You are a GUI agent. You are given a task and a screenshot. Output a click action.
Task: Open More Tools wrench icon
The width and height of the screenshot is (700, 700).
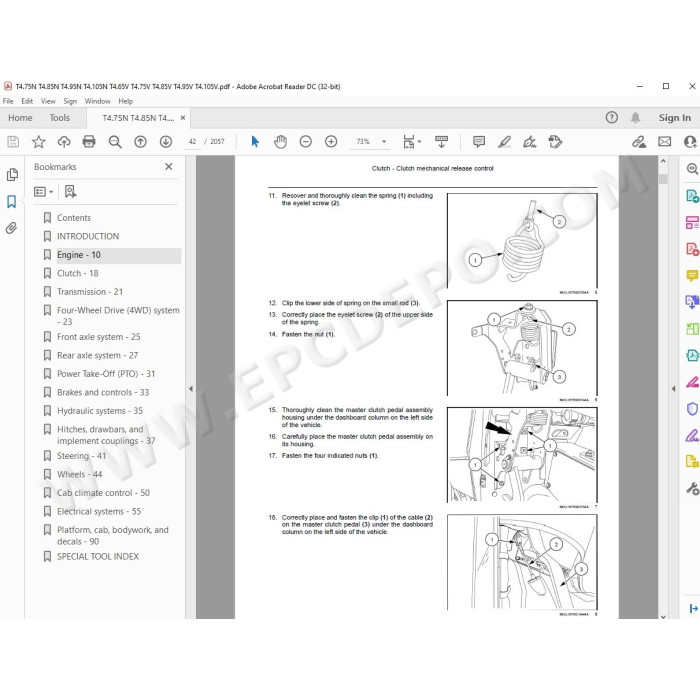coord(692,489)
